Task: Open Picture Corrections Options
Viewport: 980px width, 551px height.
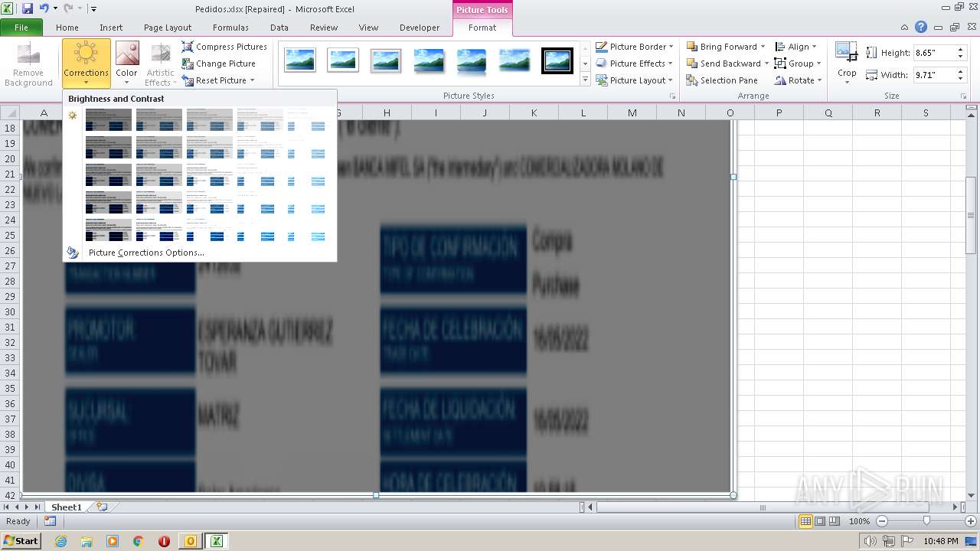Action: tap(146, 253)
